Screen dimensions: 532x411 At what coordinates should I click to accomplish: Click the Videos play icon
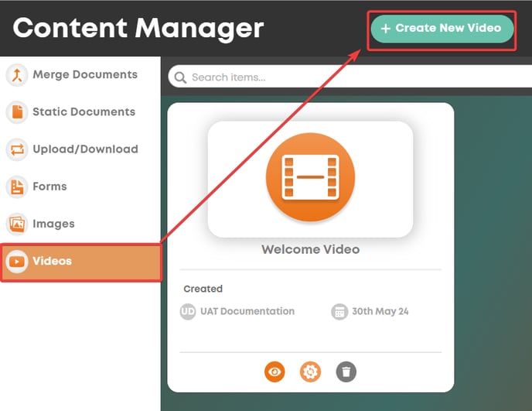(x=17, y=262)
